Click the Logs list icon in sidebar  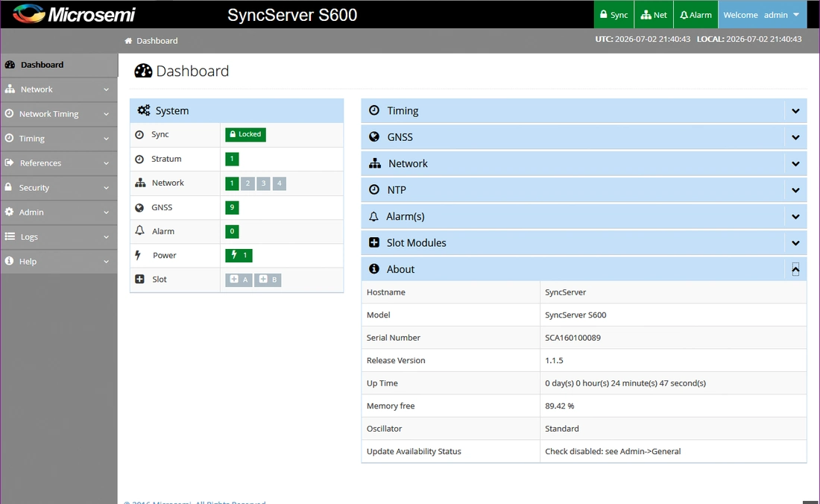(x=10, y=236)
